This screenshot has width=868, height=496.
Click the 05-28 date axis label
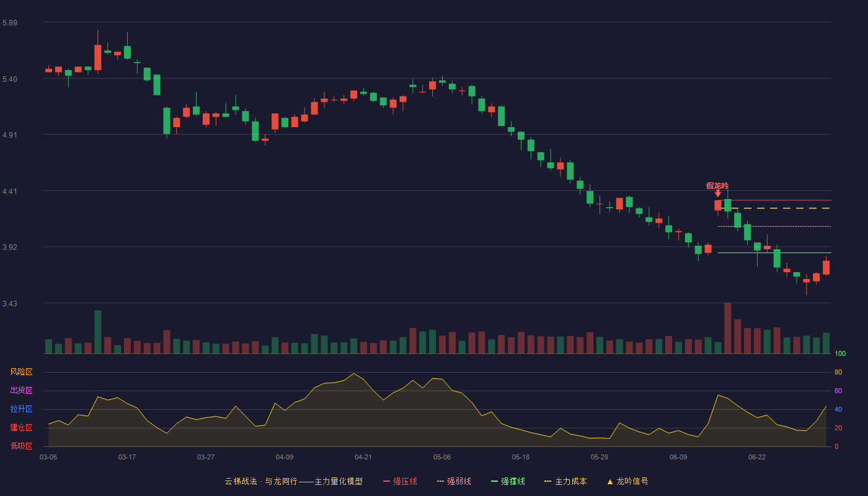pos(600,457)
